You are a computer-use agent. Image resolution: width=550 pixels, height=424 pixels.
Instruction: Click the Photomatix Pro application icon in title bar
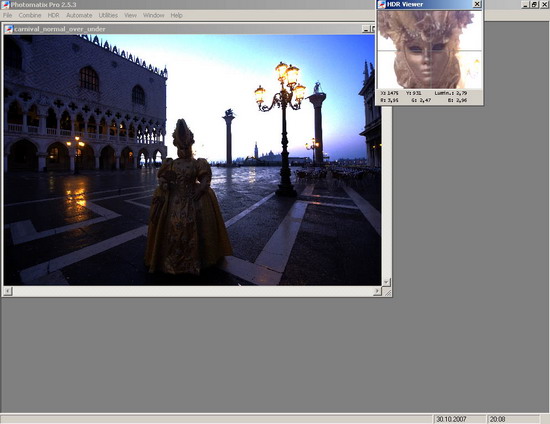point(5,5)
